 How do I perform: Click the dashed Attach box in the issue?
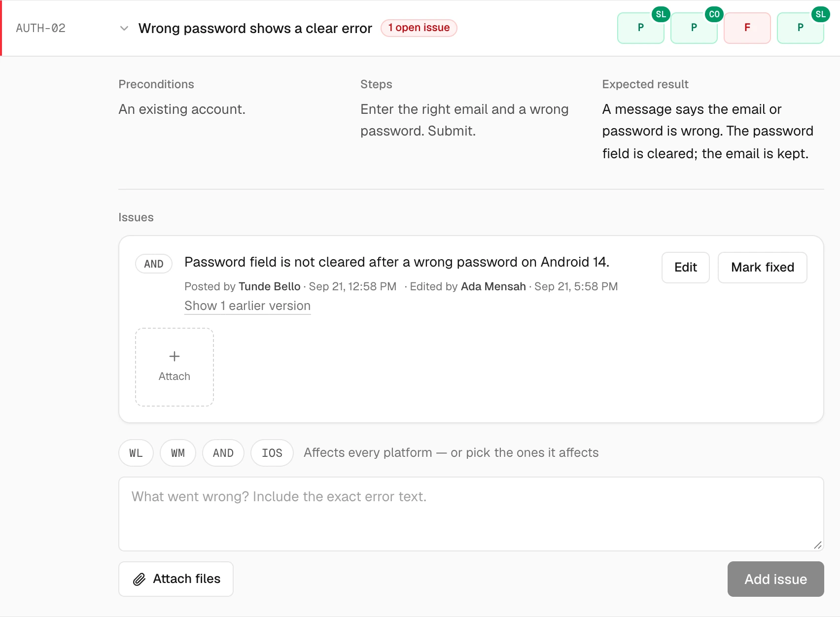tap(175, 367)
